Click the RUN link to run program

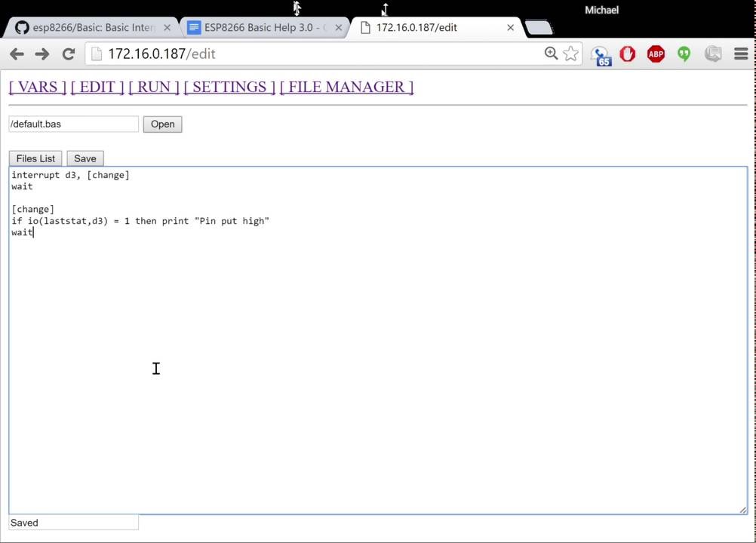click(154, 87)
